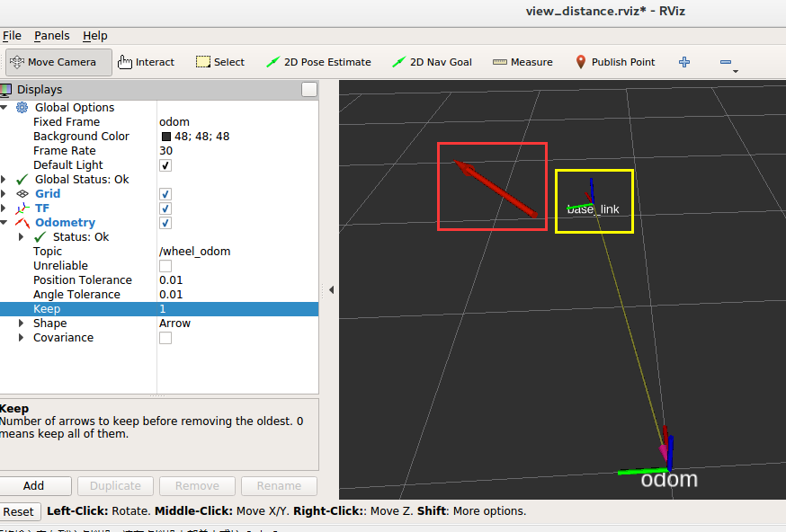The width and height of the screenshot is (786, 532).
Task: Expand the Global Status: Ok node
Action: pyautogui.click(x=4, y=180)
